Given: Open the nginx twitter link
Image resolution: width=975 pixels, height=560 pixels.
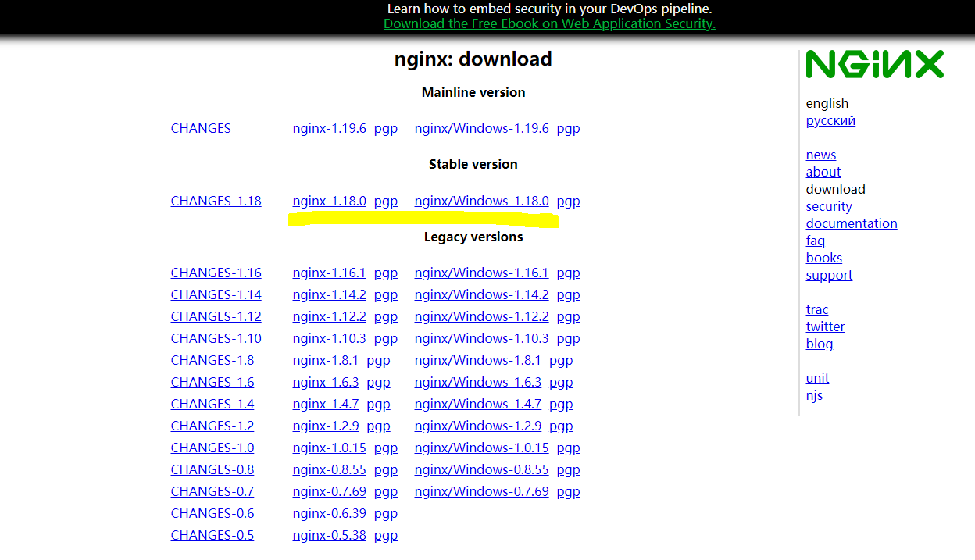Looking at the screenshot, I should (x=825, y=326).
